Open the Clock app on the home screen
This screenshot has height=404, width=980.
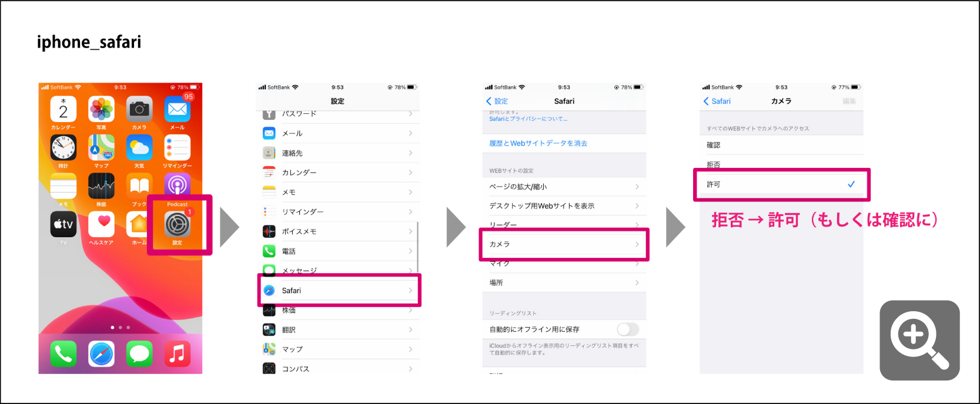63,147
